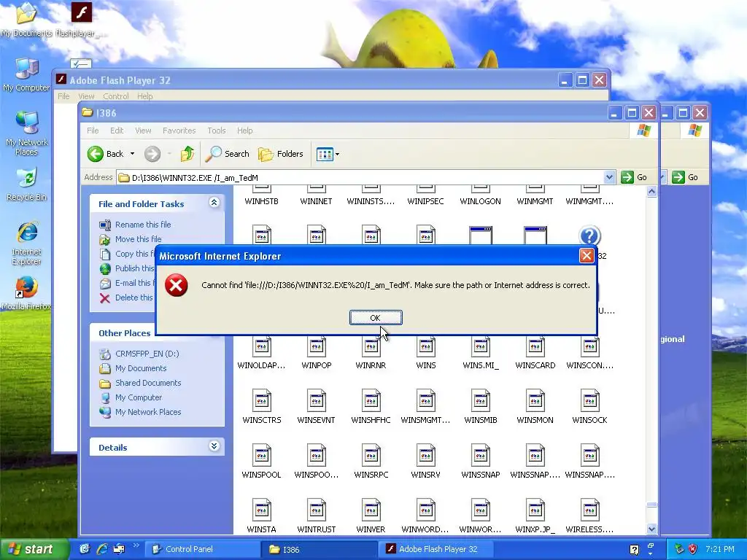Expand the Details panel
The width and height of the screenshot is (747, 560).
[214, 446]
